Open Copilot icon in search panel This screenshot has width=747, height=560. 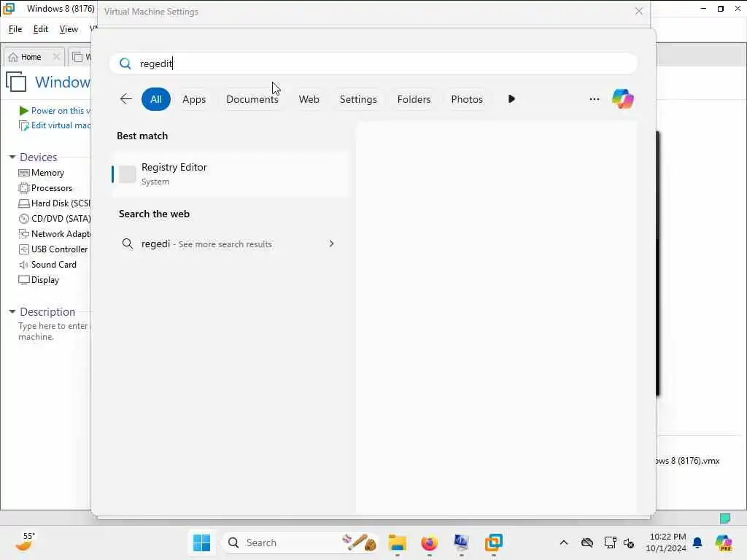tap(623, 99)
